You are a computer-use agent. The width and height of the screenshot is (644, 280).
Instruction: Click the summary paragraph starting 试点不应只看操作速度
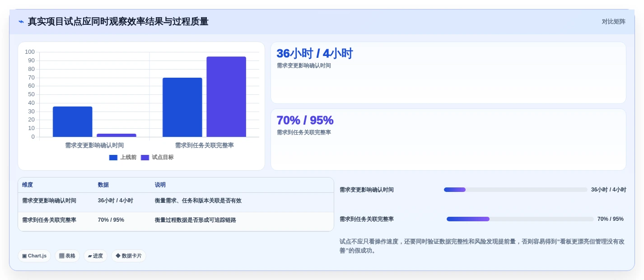pos(482,246)
